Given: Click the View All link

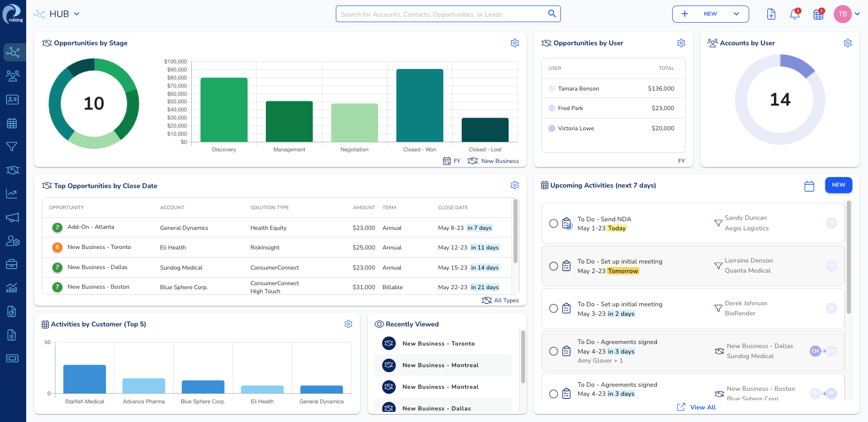Looking at the screenshot, I should (x=702, y=407).
